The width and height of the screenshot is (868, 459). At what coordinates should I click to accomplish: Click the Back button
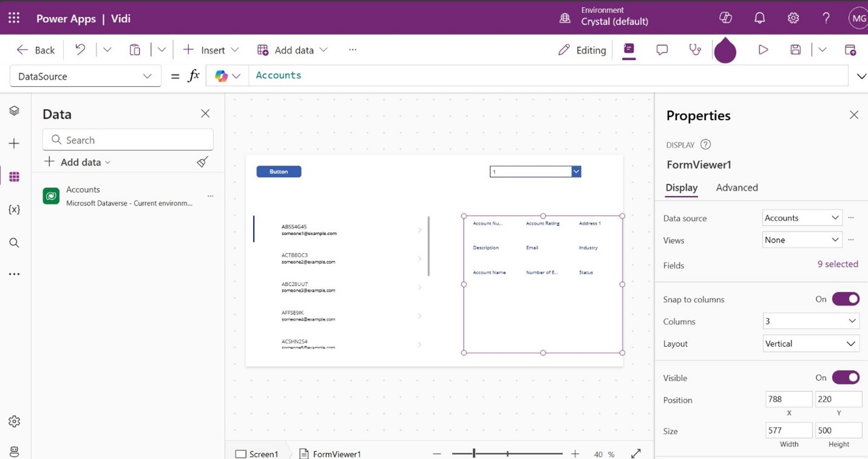point(36,50)
